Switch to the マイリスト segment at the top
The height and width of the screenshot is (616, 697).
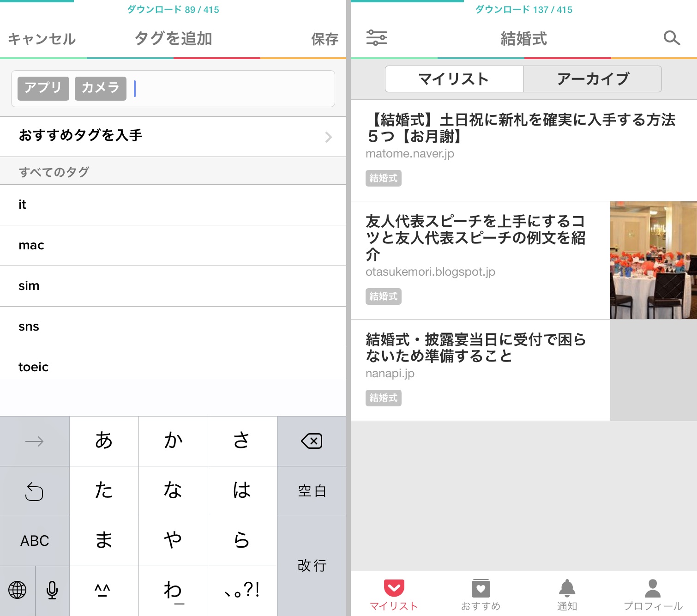[454, 79]
